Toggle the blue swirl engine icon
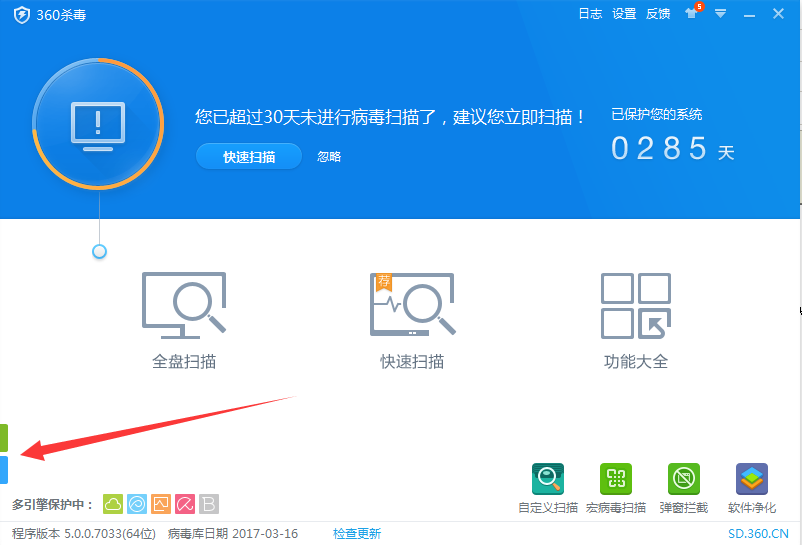802x545 pixels. [x=137, y=504]
